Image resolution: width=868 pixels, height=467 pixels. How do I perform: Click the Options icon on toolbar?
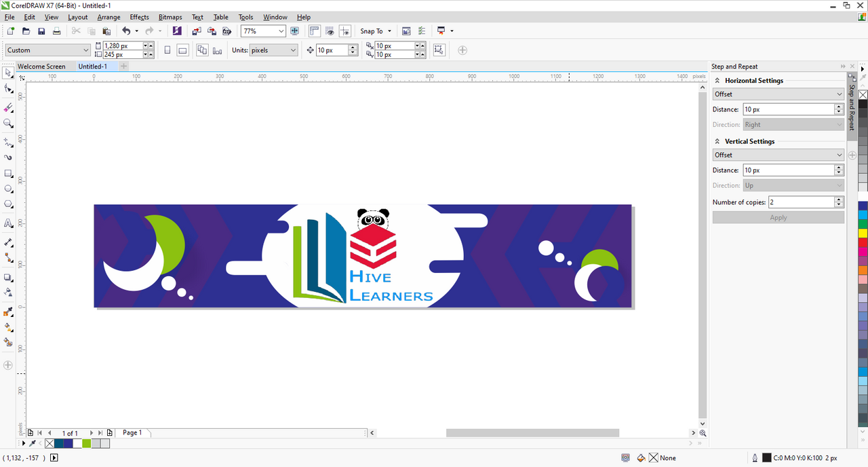(422, 31)
